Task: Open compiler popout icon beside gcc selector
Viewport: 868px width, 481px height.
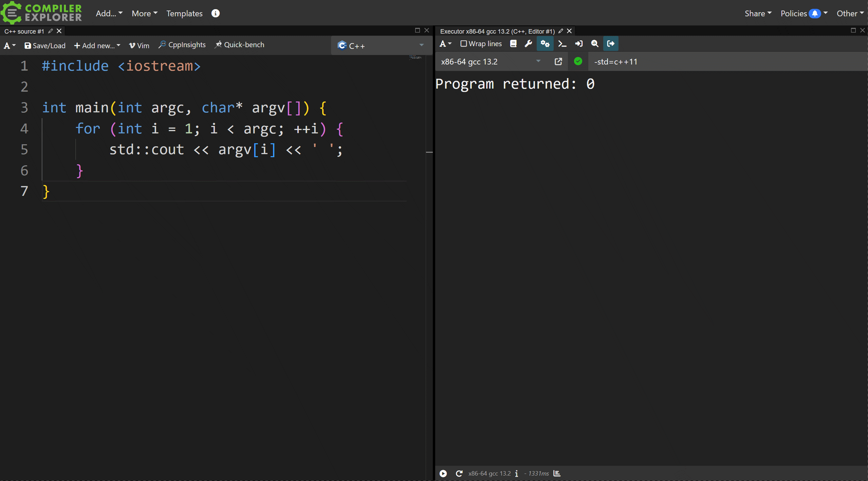Action: [x=558, y=61]
